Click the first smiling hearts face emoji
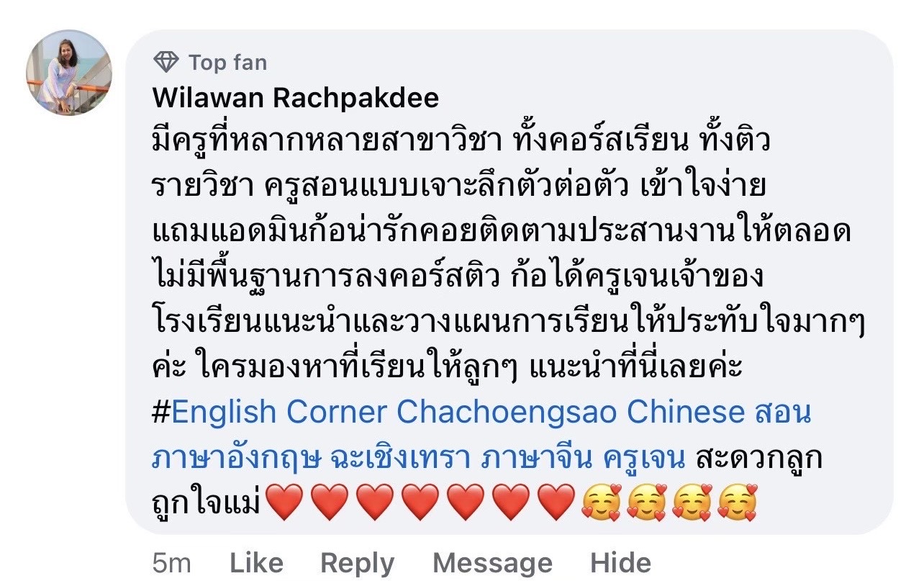Viewport: 924px width, 581px height. coord(602,502)
